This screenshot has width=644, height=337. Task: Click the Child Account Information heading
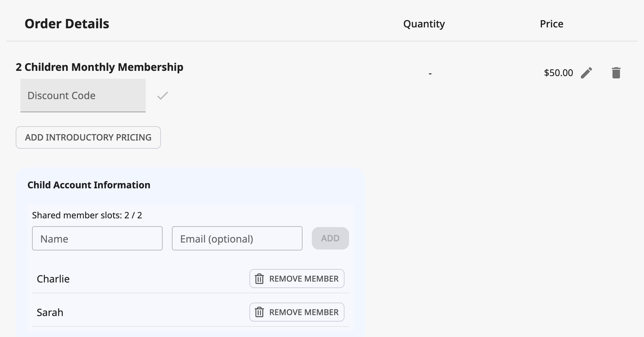coord(89,185)
